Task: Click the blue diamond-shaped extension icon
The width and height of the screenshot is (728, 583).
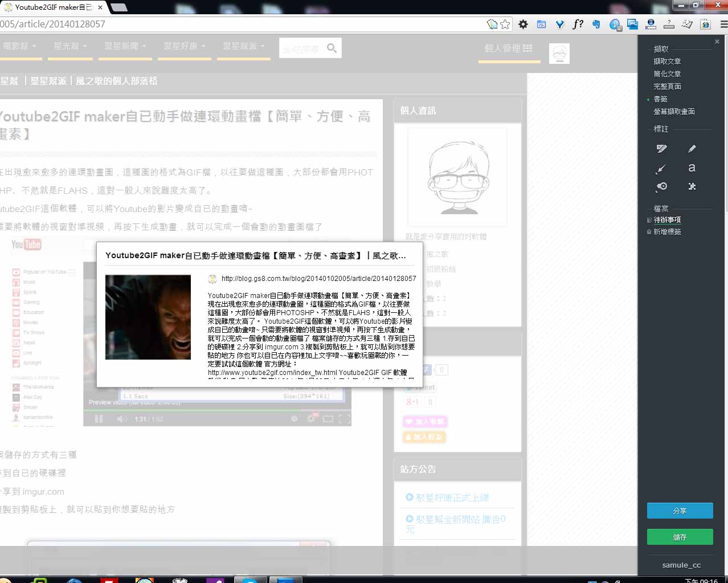Action: tap(559, 24)
